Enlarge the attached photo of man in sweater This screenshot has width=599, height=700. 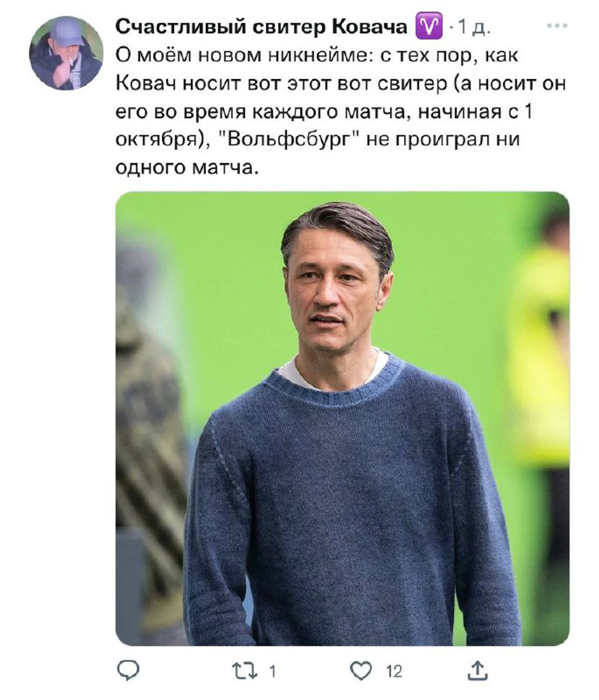pyautogui.click(x=342, y=418)
